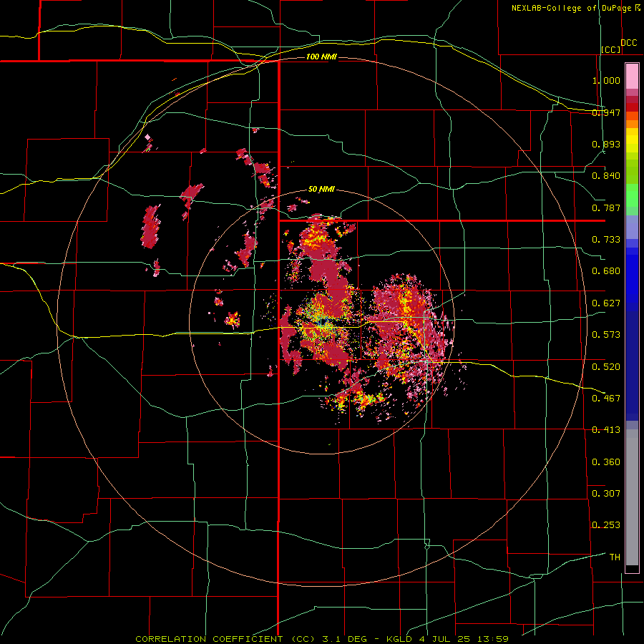Image resolution: width=644 pixels, height=644 pixels.
Task: Click the 0.467 scale value
Action: pos(606,399)
